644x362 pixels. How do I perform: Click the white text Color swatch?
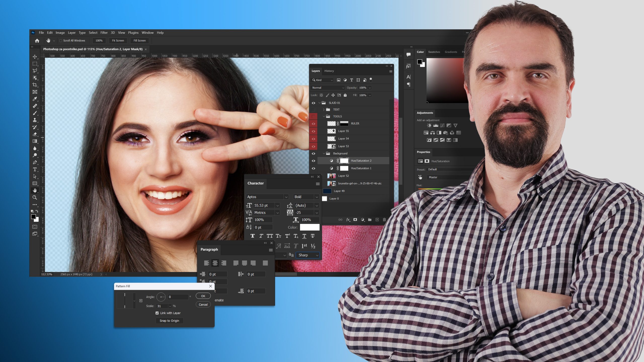click(309, 227)
